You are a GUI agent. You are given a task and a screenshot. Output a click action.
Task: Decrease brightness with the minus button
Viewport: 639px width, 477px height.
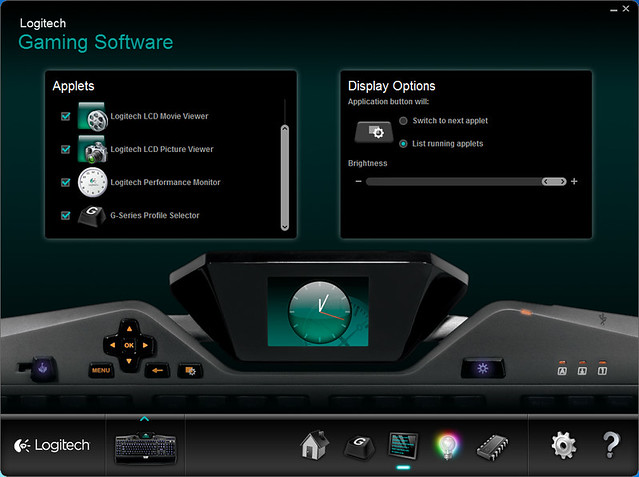(358, 182)
